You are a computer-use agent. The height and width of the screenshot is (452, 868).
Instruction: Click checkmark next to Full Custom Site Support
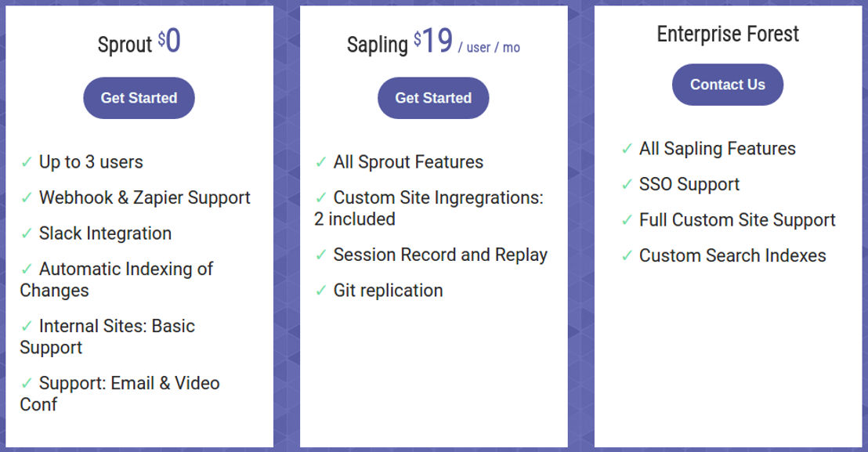tap(627, 220)
